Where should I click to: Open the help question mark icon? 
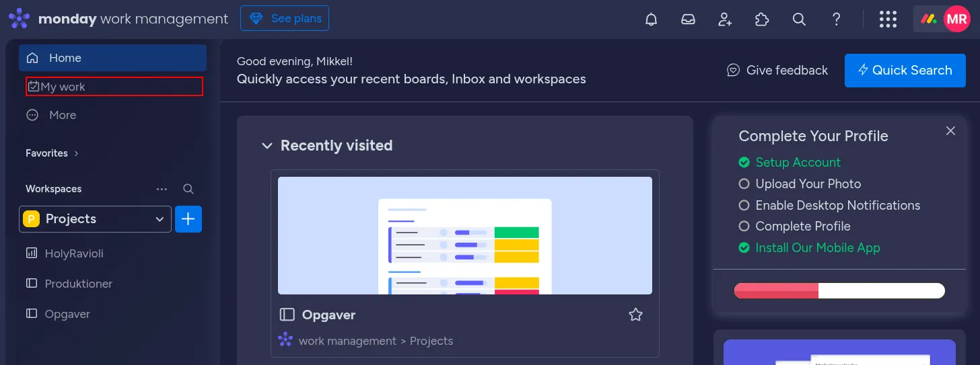tap(836, 19)
